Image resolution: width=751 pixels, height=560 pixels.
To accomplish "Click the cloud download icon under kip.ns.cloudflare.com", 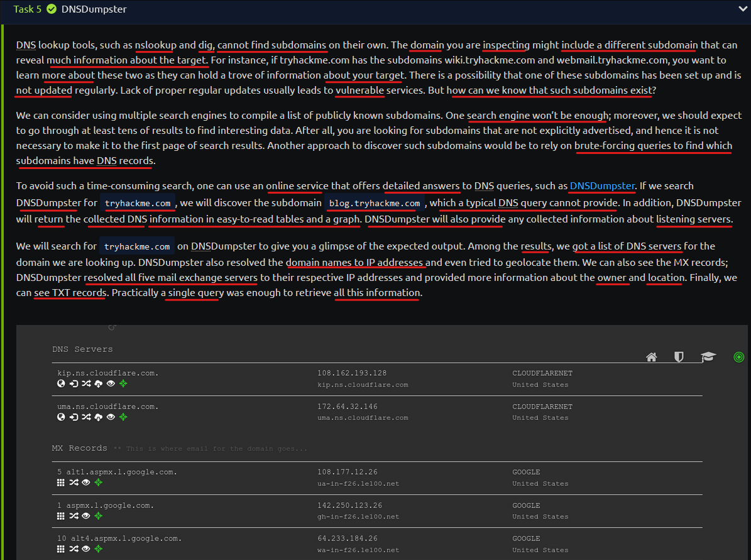I will coord(98,384).
